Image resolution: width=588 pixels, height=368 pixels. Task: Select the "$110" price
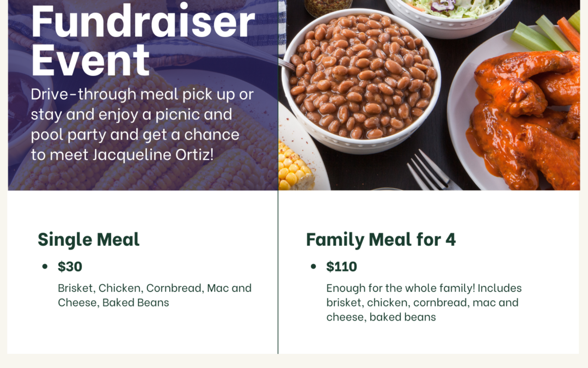(342, 267)
